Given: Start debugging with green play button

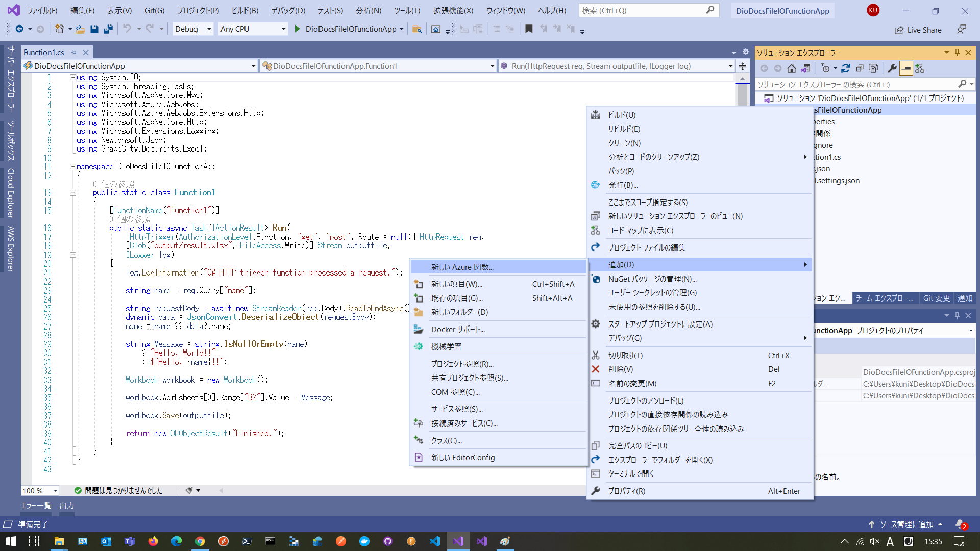Looking at the screenshot, I should 298,29.
